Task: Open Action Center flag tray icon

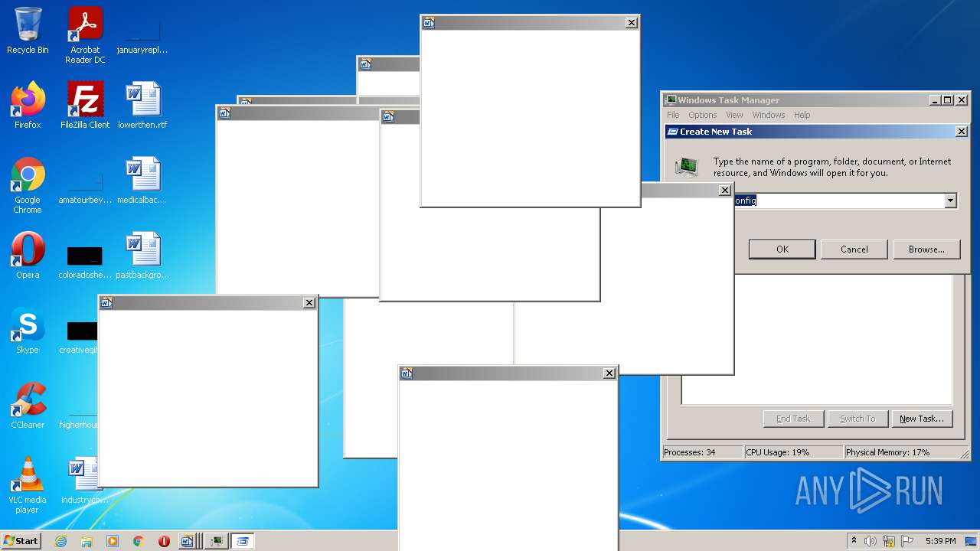Action: 907,541
